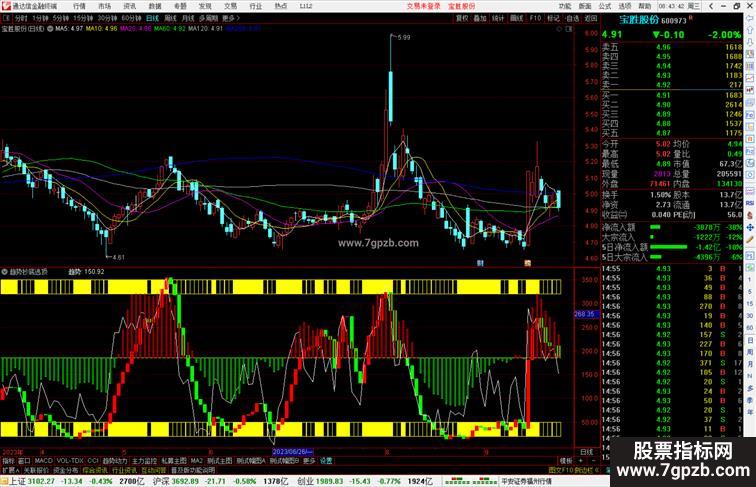Open the 交易 menu
Screen dimensions: 756x487
230,6
